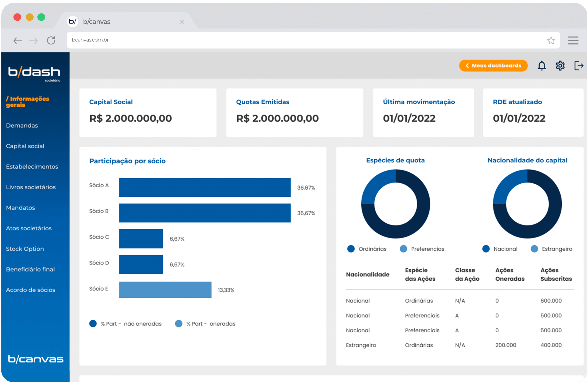Open Acordo de sócios in sidebar
This screenshot has height=383, width=588.
click(30, 290)
